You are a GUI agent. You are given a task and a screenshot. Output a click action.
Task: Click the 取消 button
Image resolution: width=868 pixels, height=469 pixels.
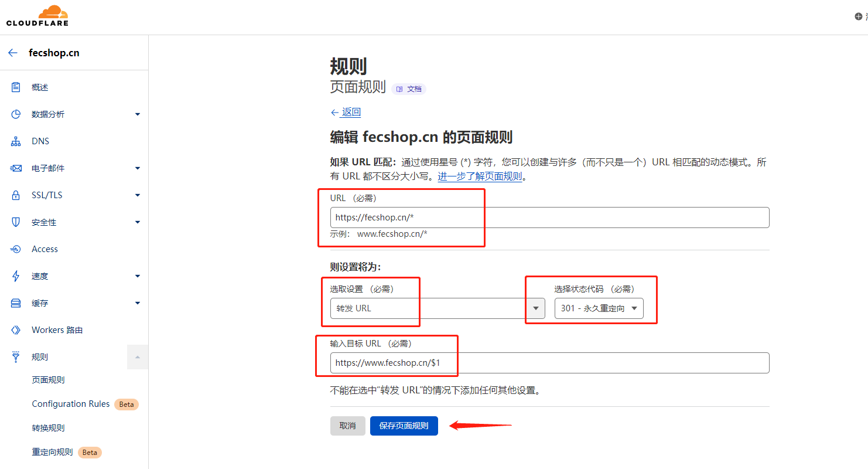[348, 426]
